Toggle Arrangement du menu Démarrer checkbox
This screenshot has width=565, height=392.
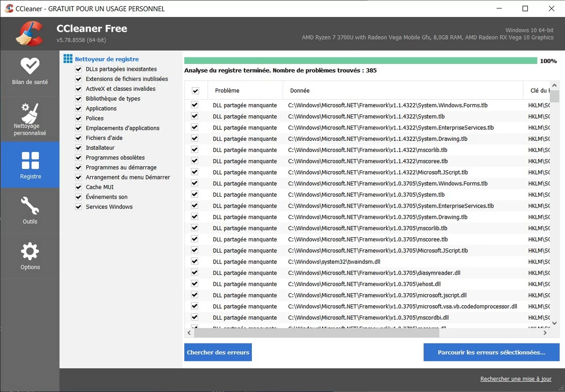(x=79, y=177)
